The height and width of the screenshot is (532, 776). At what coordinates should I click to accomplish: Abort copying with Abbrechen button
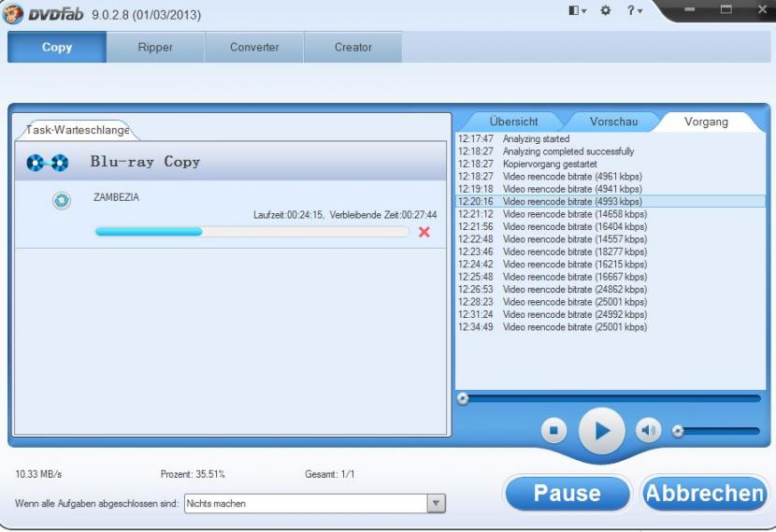click(x=705, y=493)
